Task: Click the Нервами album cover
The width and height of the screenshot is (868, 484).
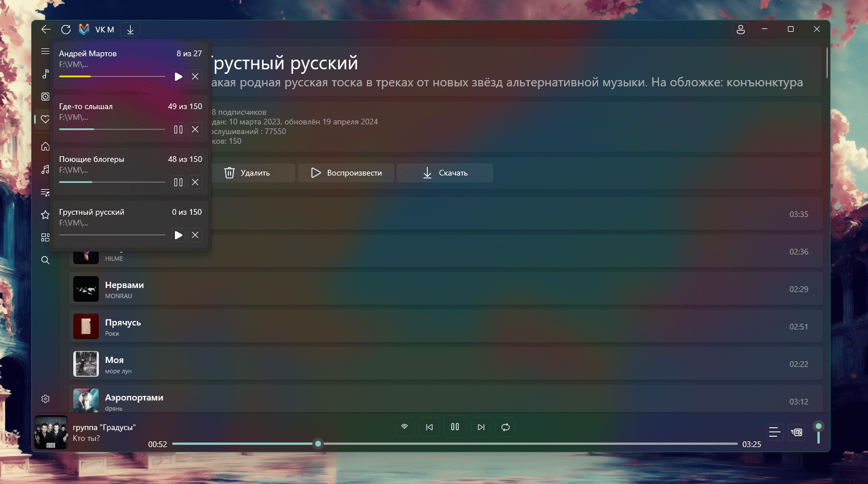Action: pyautogui.click(x=86, y=289)
